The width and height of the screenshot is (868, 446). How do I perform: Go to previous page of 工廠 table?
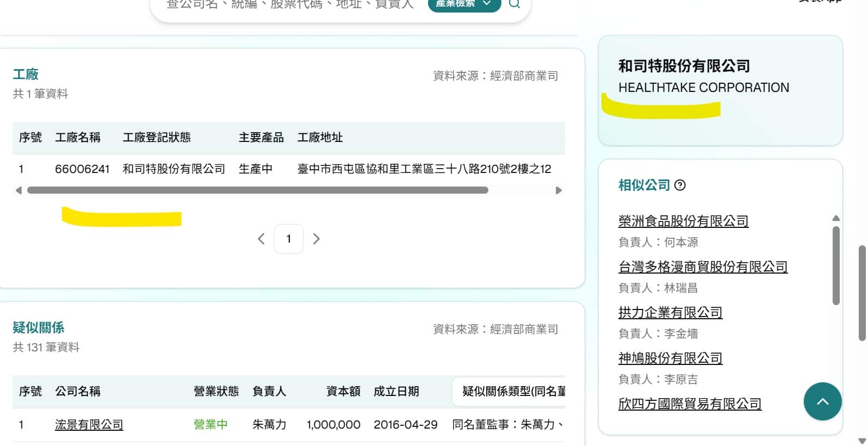[261, 239]
